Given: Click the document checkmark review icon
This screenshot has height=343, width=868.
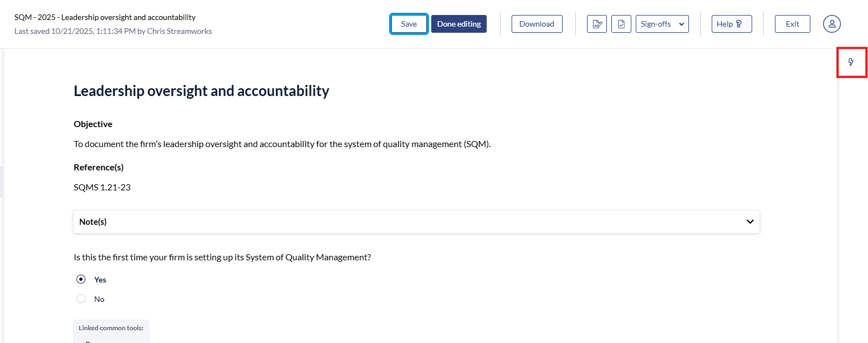Looking at the screenshot, I should point(621,24).
